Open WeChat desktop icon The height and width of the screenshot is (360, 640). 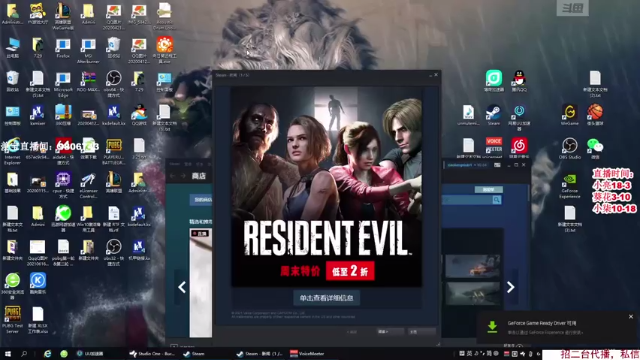pos(595,148)
